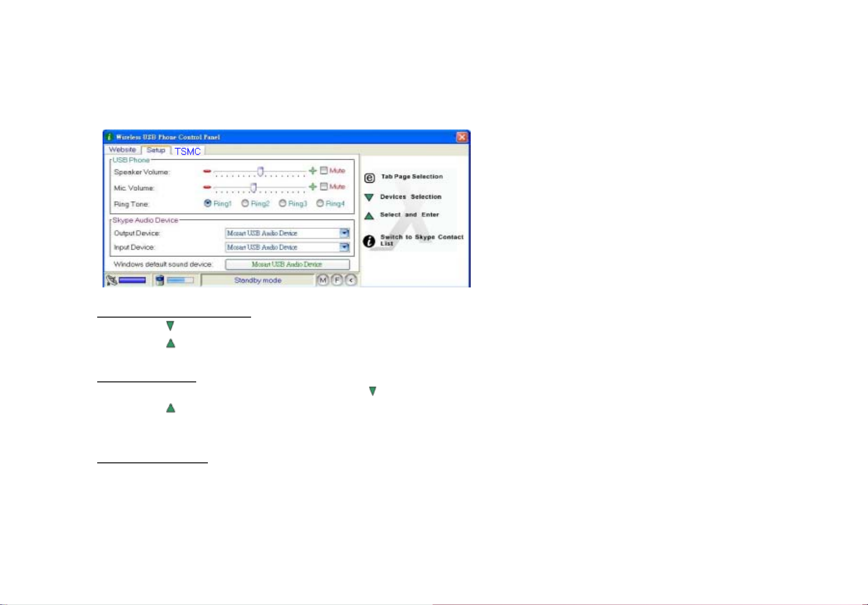The height and width of the screenshot is (605, 868).
Task: Click the up-triangle Select and Enter icon
Action: pos(369,216)
